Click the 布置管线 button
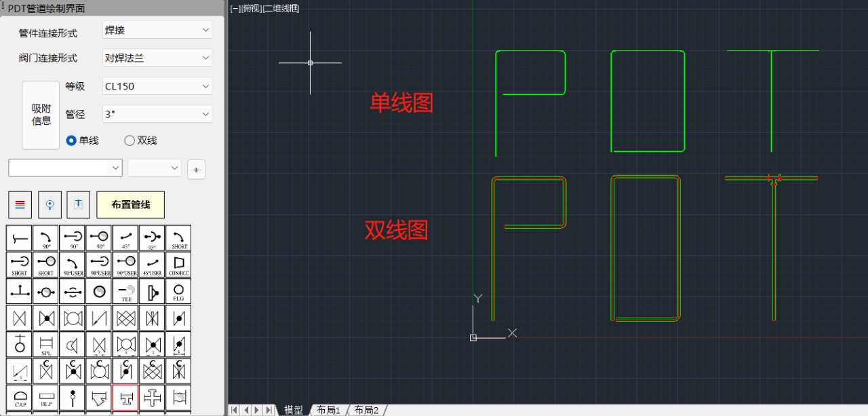Screen dimensions: 868x416 pos(130,204)
